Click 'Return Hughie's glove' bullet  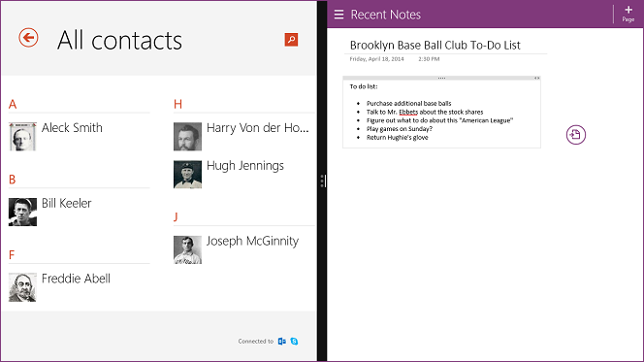(397, 138)
